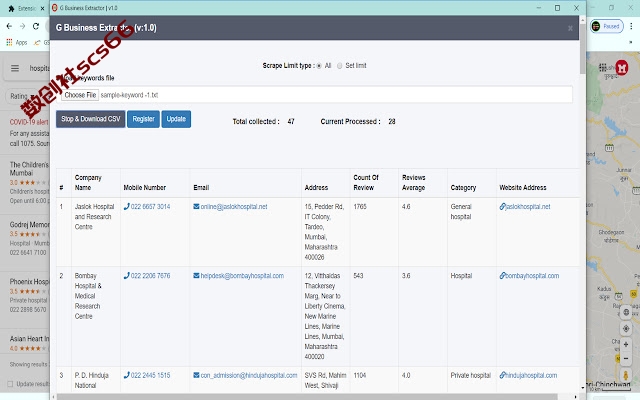Open website jaslokhospital.net

(x=528, y=207)
